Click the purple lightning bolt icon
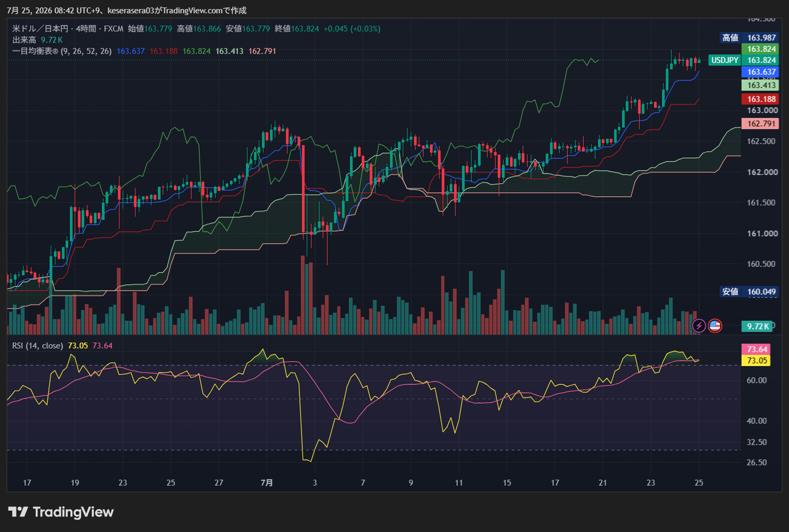The image size is (789, 532). (x=699, y=325)
